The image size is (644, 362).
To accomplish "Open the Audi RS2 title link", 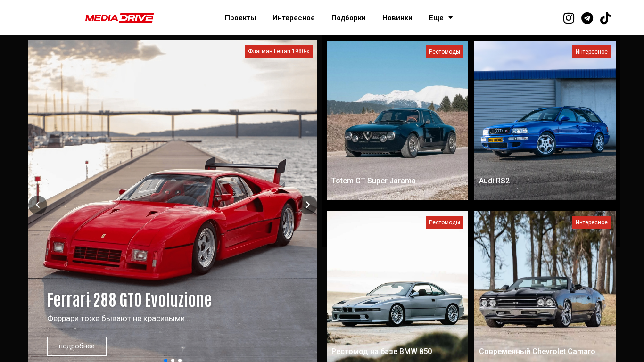I will point(494,181).
